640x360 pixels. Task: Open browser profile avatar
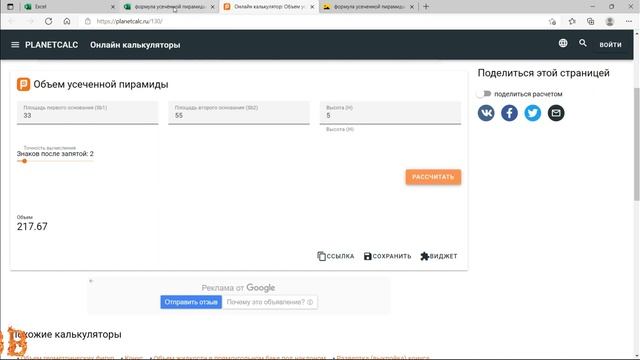(x=609, y=21)
